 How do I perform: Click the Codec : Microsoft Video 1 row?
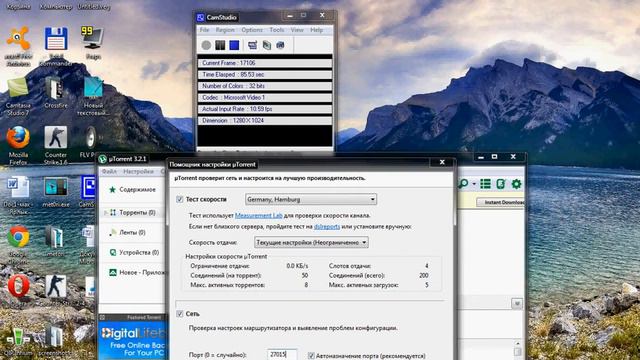click(264, 98)
